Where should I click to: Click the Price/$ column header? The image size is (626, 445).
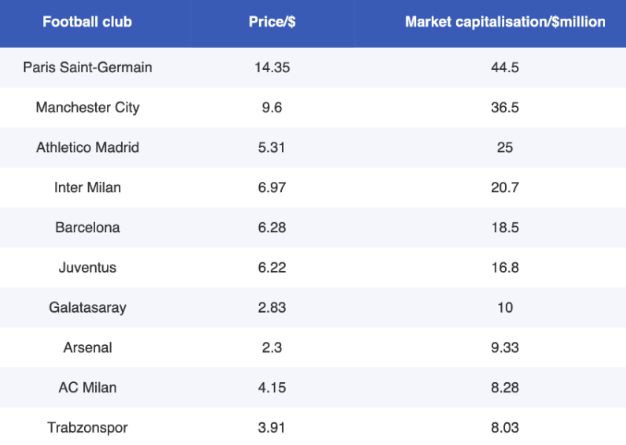270,21
